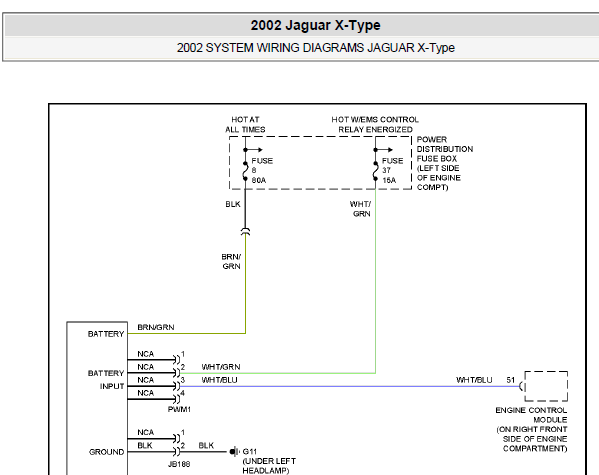
Task: Select "WHT/GRN" label on PWM1 pin 2 wire
Action: [x=221, y=367]
